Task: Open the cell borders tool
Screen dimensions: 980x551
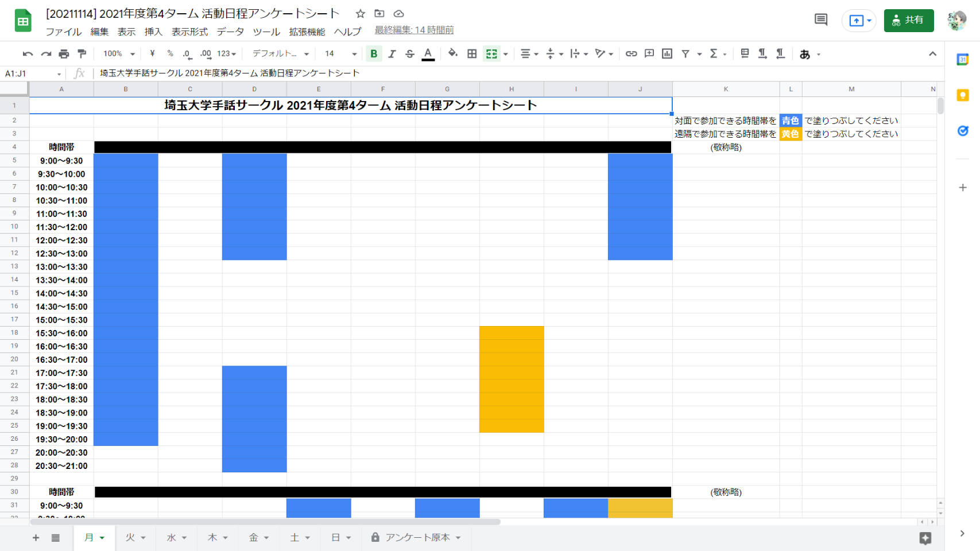Action: pyautogui.click(x=472, y=54)
